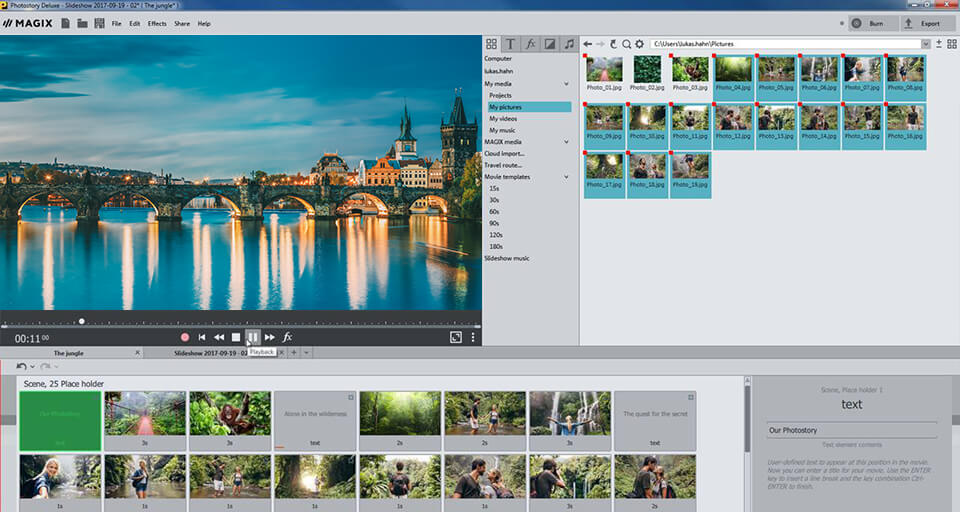Open the music note audio tab
This screenshot has width=960, height=512.
coord(569,44)
